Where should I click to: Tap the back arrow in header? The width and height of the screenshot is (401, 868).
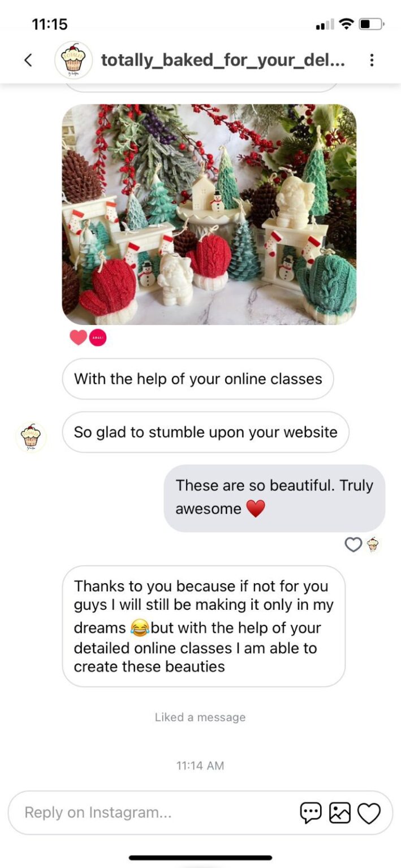(x=28, y=60)
